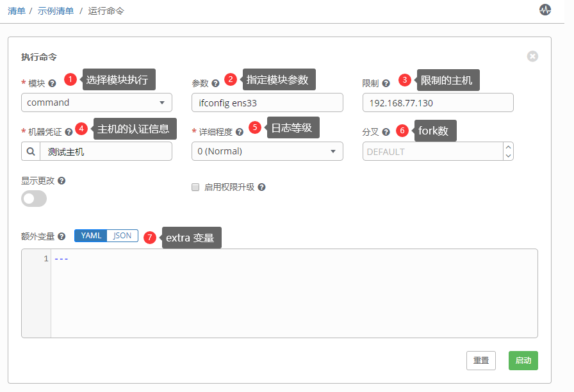Click the help icon next to 参数
The image size is (574, 392).
(215, 83)
